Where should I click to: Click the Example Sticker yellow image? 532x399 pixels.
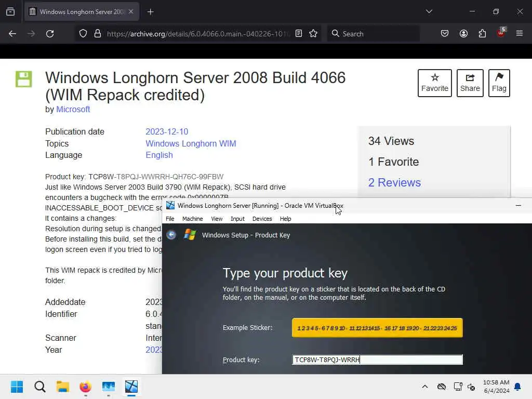pyautogui.click(x=377, y=328)
